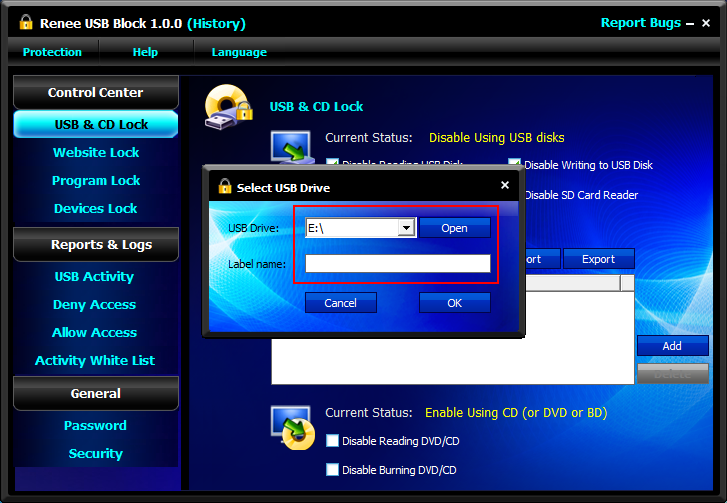Viewport: 727px width, 503px height.
Task: Click the Export button
Action: (x=598, y=259)
